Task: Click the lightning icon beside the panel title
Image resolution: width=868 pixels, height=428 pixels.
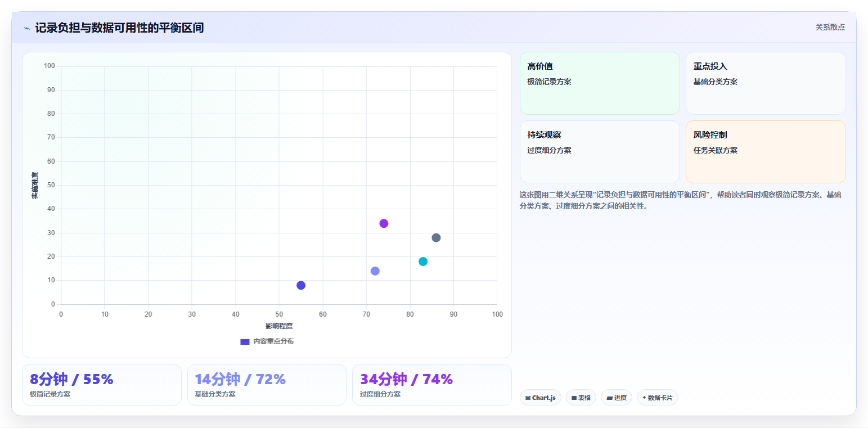Action: tap(26, 28)
